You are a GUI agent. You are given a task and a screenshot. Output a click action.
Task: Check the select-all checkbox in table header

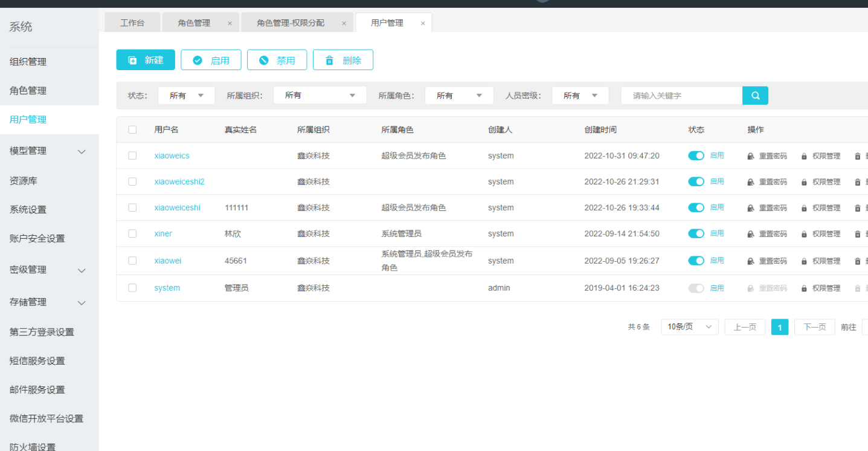[132, 129]
